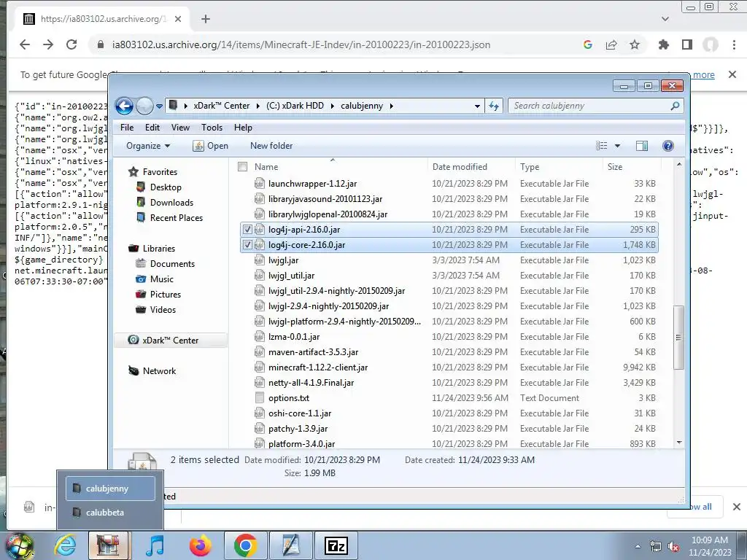The width and height of the screenshot is (747, 560).
Task: Open Music library
Action: click(161, 279)
